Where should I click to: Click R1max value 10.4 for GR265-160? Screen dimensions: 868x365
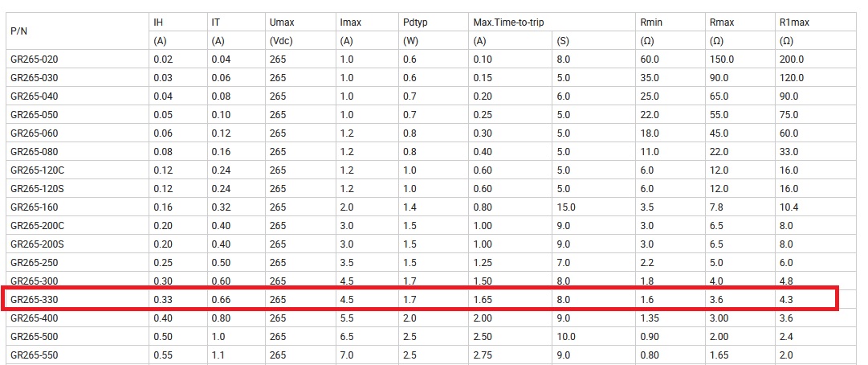click(789, 207)
